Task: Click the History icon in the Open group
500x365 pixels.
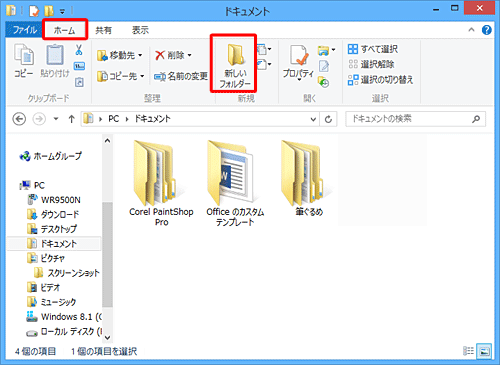Action: click(324, 82)
